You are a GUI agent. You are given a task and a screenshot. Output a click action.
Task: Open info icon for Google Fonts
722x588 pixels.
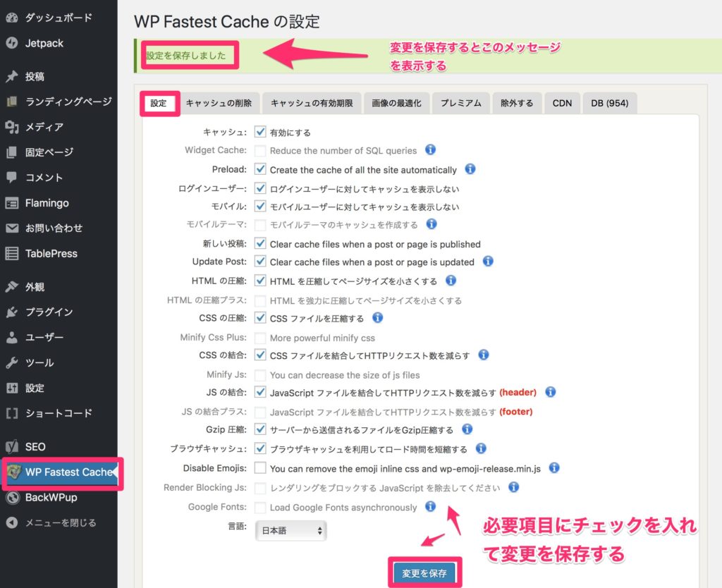(x=430, y=506)
